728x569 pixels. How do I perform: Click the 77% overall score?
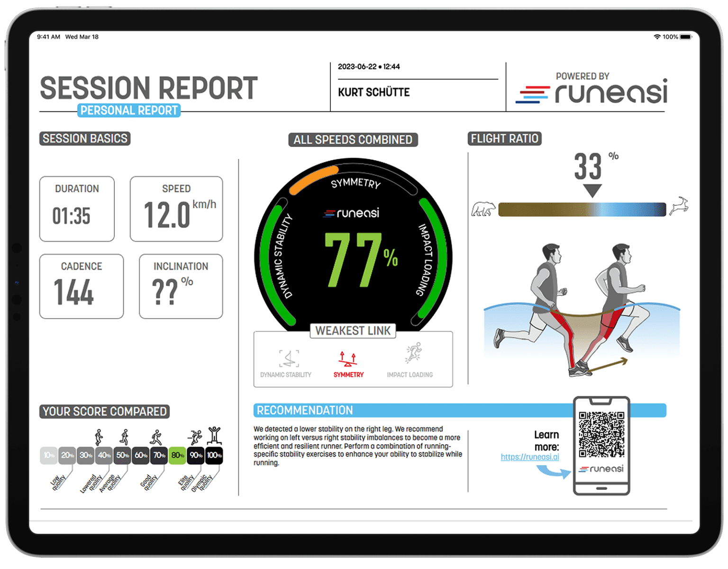click(x=361, y=260)
